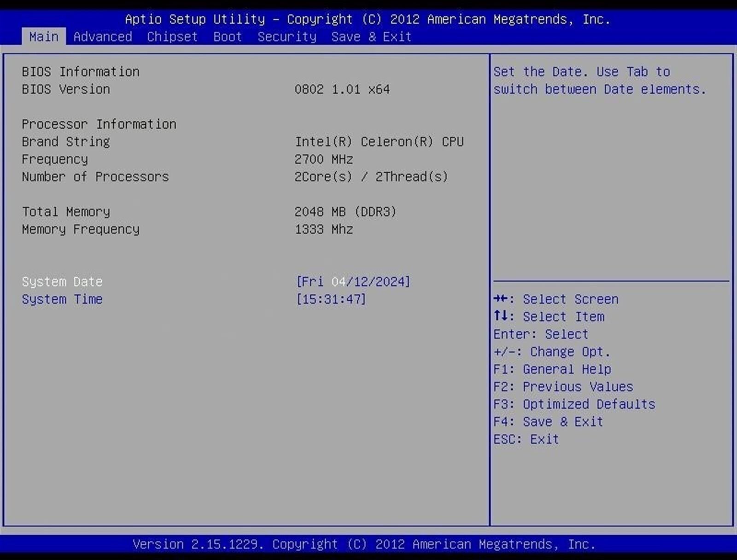
Task: Click the +/-: Change Opt. hint
Action: (552, 351)
